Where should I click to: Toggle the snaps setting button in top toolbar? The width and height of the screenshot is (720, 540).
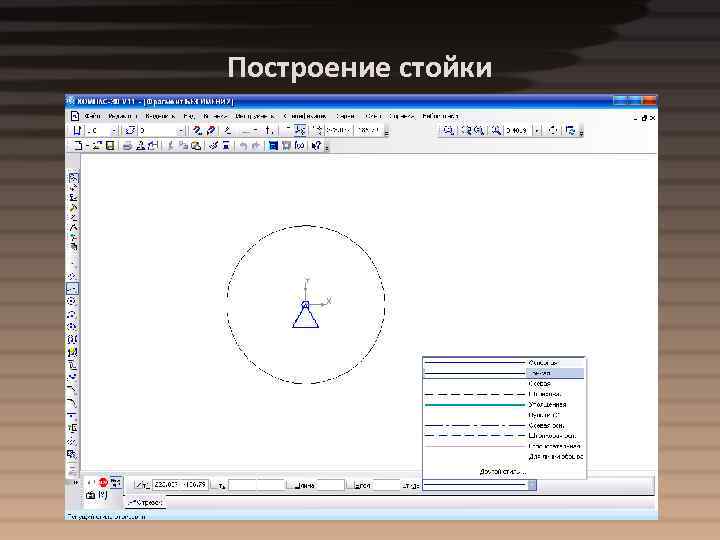tap(197, 130)
